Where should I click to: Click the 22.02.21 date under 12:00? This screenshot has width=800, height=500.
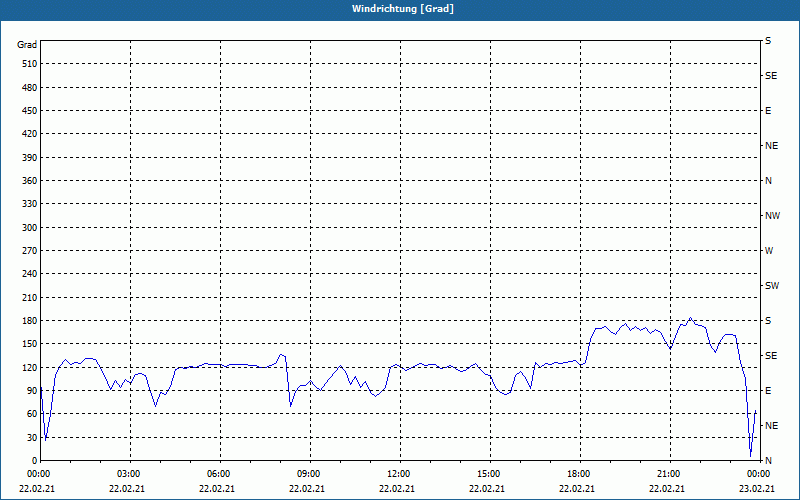396,488
